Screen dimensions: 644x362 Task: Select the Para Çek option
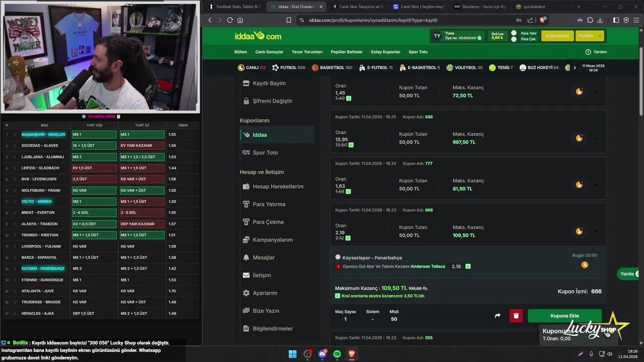[x=523, y=39]
